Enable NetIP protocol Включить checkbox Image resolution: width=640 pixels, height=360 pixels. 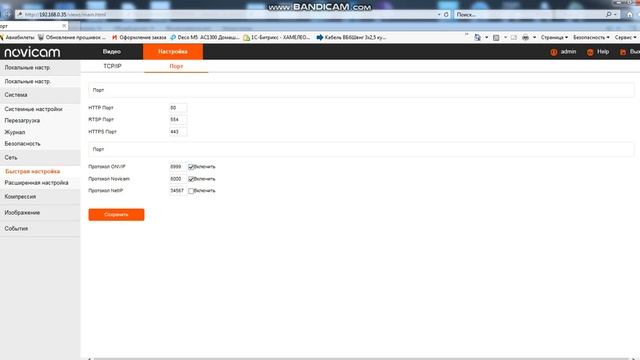pos(191,191)
